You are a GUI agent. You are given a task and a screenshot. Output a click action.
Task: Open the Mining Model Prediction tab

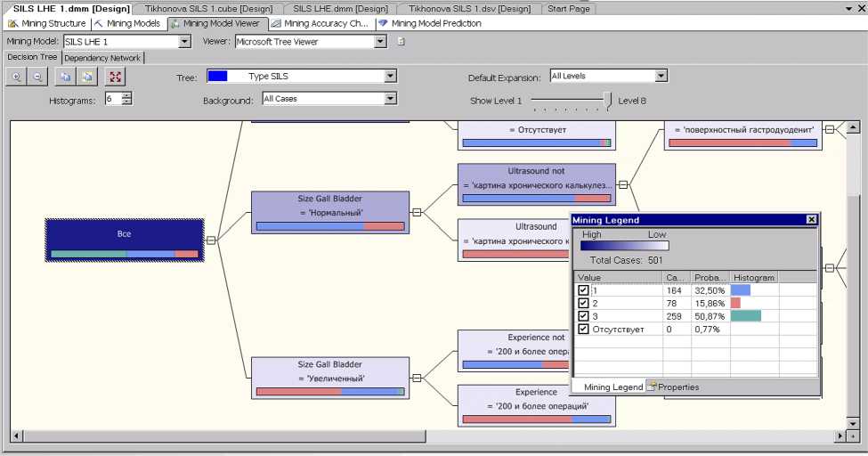point(430,23)
